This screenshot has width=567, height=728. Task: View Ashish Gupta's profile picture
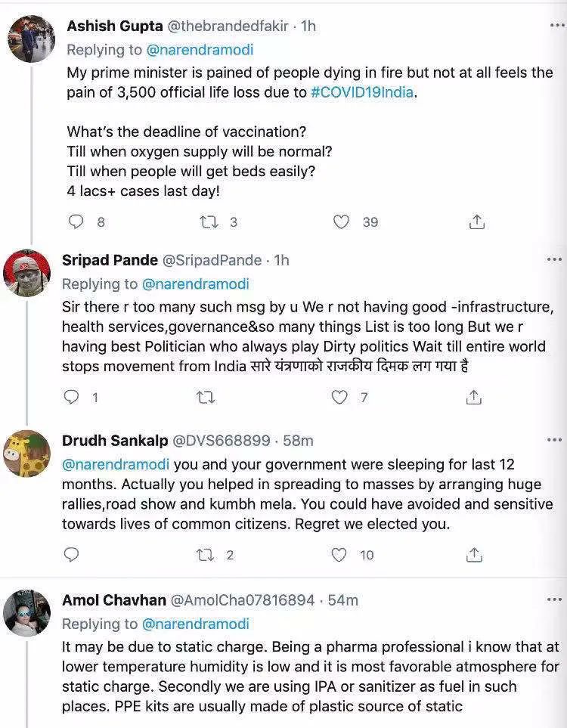(x=33, y=39)
